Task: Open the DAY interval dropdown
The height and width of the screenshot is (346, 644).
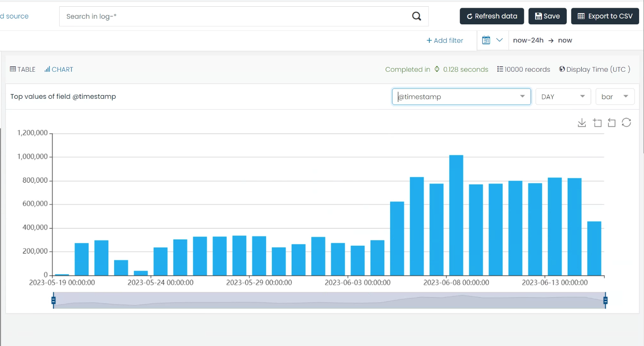Action: pos(563,97)
